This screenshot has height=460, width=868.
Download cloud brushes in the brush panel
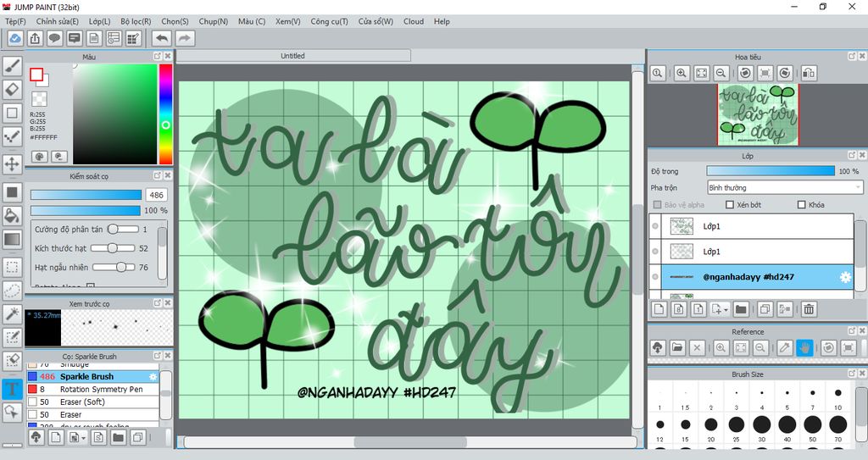36,438
